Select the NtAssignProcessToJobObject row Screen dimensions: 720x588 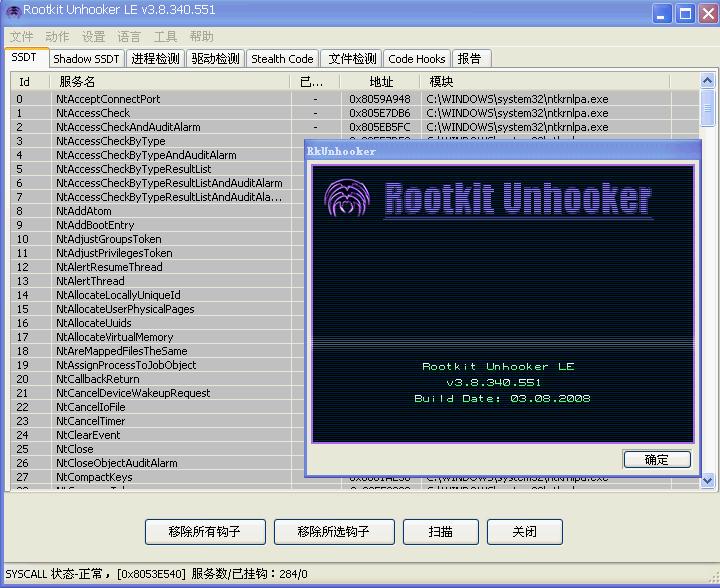coord(158,365)
